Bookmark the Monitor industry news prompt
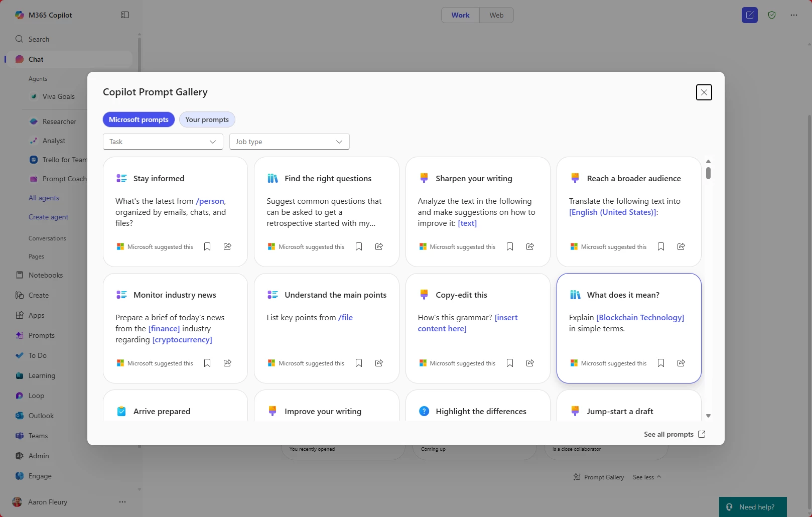The height and width of the screenshot is (517, 812). [x=207, y=363]
